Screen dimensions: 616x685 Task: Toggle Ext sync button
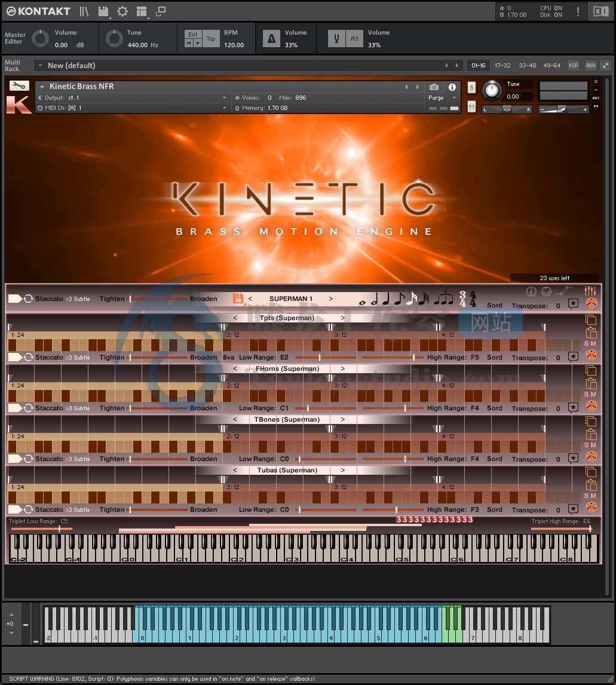pos(193,34)
